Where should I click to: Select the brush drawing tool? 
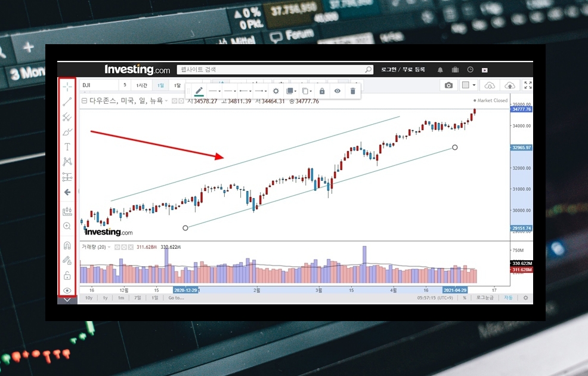tap(67, 132)
